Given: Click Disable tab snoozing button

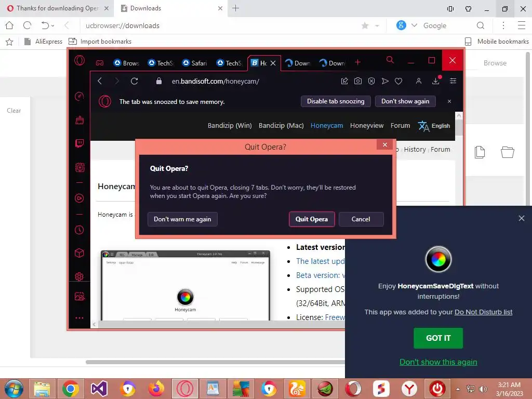Looking at the screenshot, I should (336, 101).
